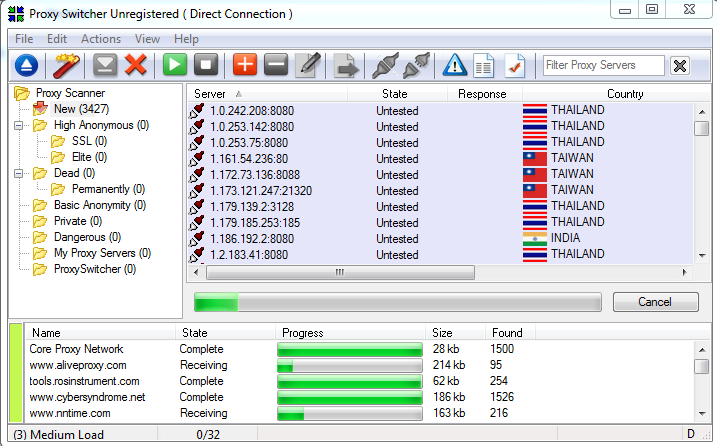Click the Name column header in sources
Image resolution: width=717 pixels, height=446 pixels.
(x=100, y=333)
